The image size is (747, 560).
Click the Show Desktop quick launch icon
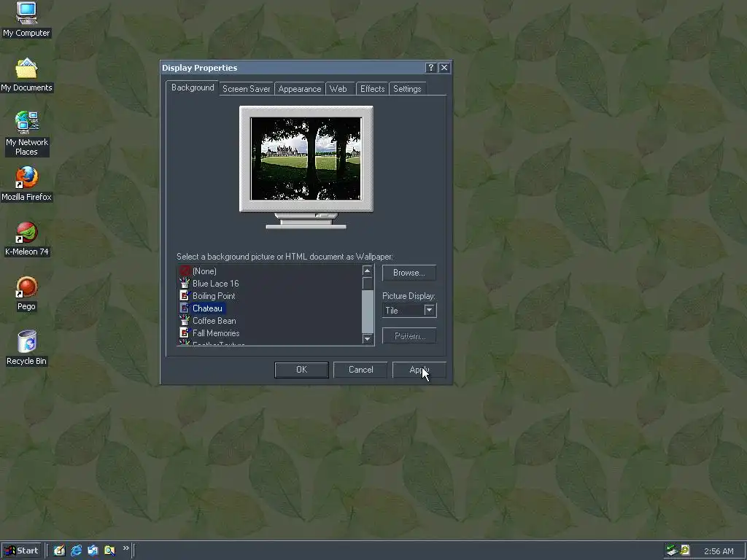(x=59, y=551)
